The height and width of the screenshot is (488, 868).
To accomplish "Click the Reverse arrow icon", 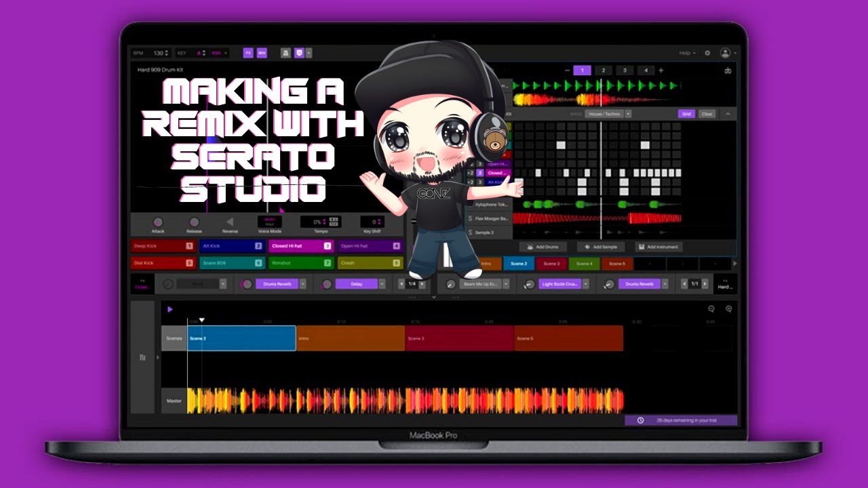I will (x=229, y=222).
